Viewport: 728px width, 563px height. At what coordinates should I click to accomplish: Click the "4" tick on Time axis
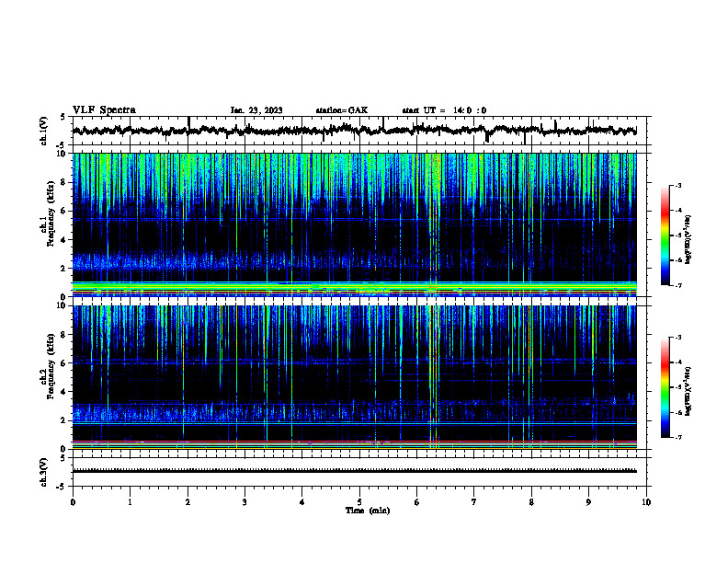click(302, 502)
